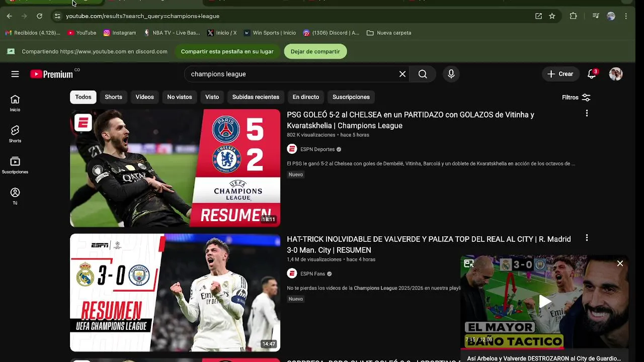Go back with browser back arrow
Screen dimensions: 644x362
pyautogui.click(x=9, y=16)
